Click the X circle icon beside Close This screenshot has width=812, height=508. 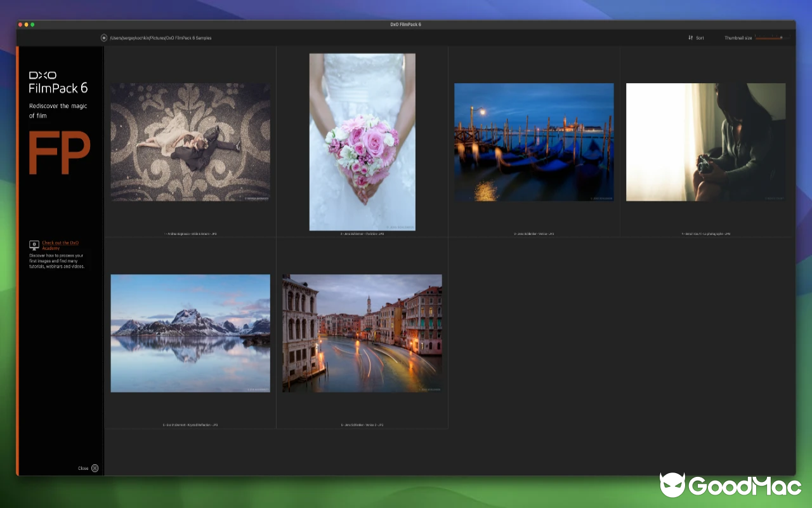tap(95, 468)
